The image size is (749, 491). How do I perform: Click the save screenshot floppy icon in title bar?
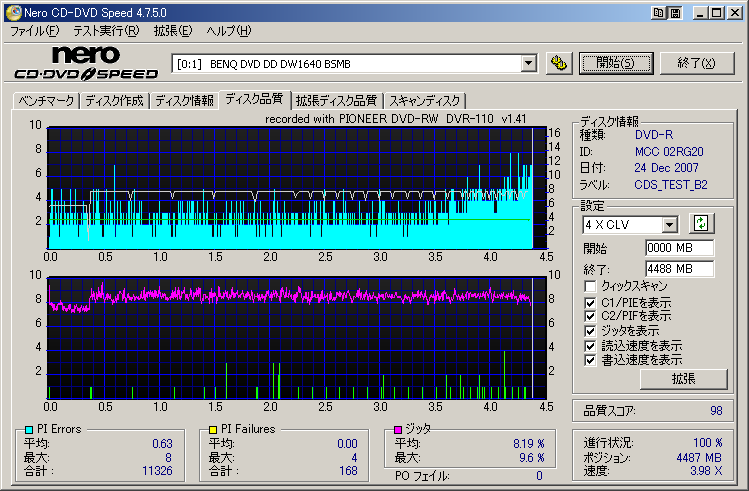coord(675,13)
